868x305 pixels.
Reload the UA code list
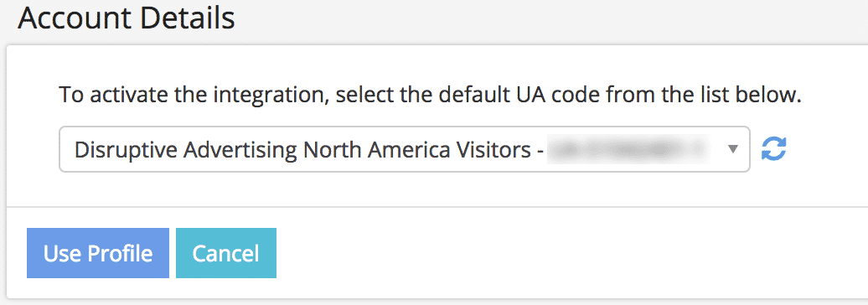click(x=774, y=149)
